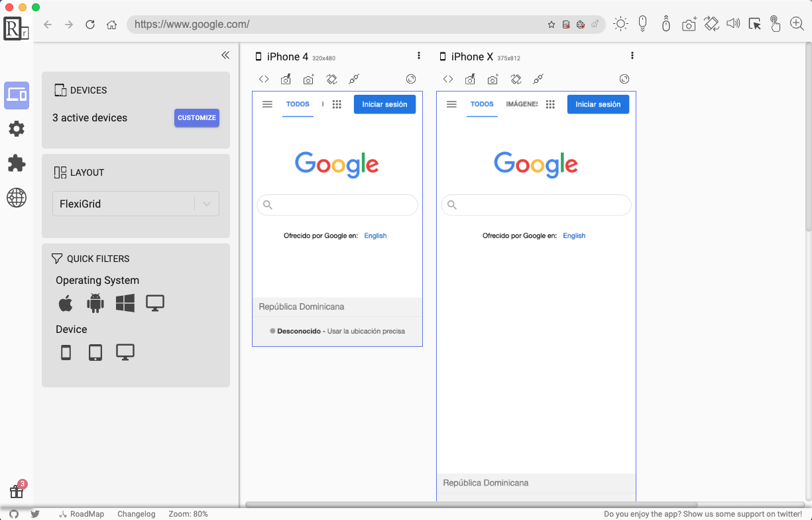
Task: Open zoom control with magnifier plus icon
Action: point(797,24)
